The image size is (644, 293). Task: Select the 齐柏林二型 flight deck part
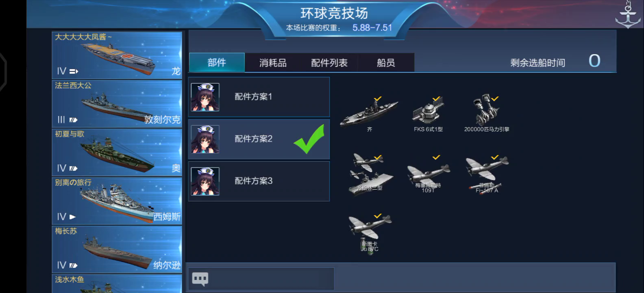click(369, 173)
